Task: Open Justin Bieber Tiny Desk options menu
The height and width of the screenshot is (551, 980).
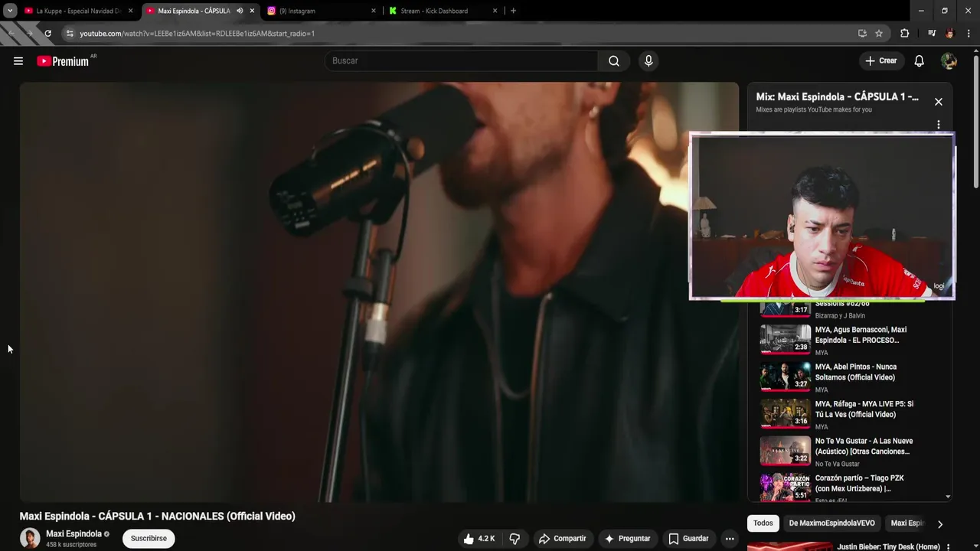Action: click(x=948, y=547)
